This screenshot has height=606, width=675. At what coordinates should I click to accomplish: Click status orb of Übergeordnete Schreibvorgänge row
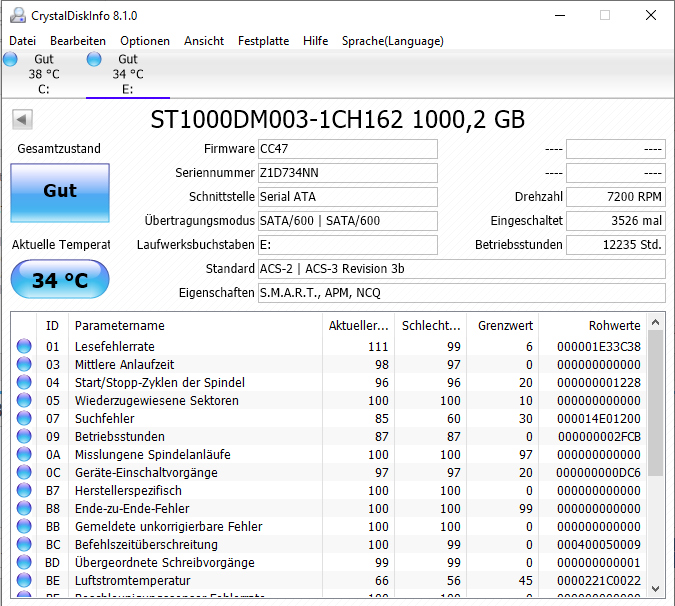(x=24, y=563)
